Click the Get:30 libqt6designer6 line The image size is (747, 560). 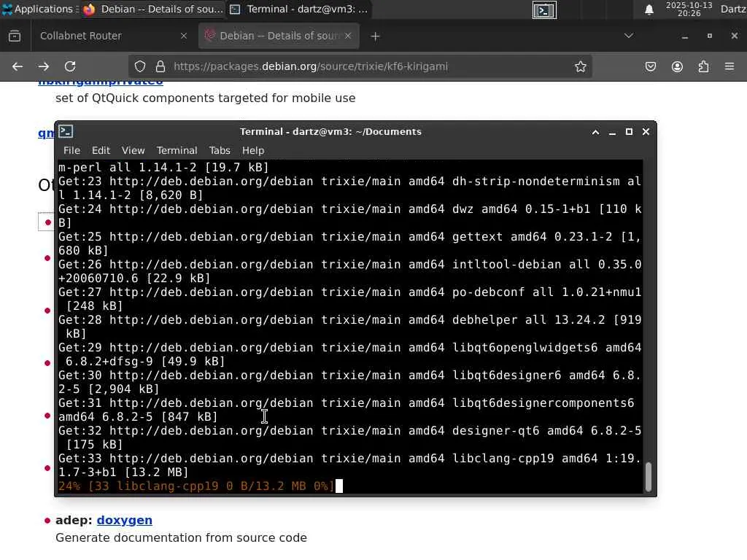[350, 382]
